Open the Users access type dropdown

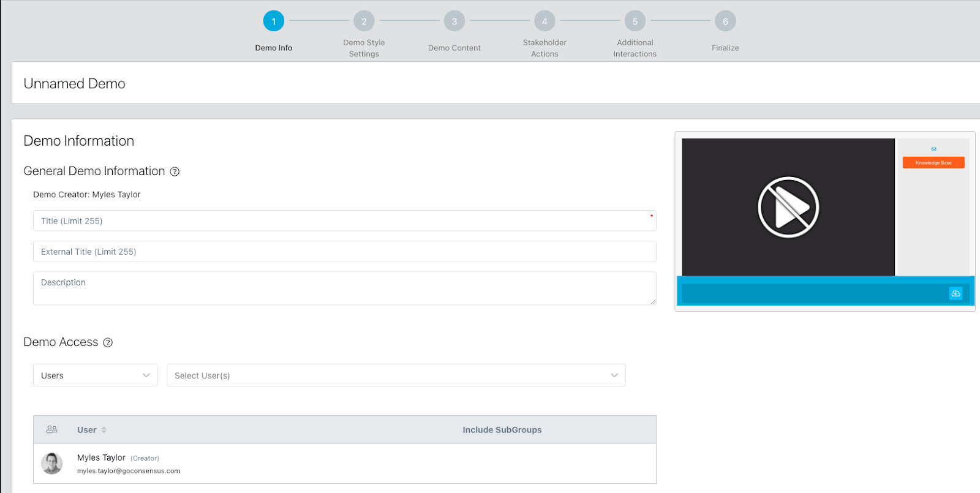(96, 375)
